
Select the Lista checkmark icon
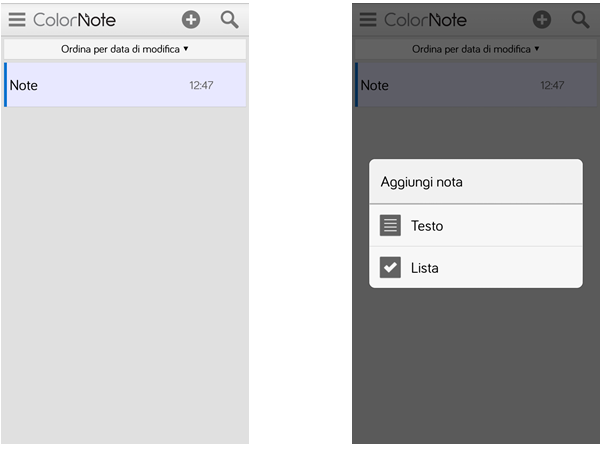point(390,267)
